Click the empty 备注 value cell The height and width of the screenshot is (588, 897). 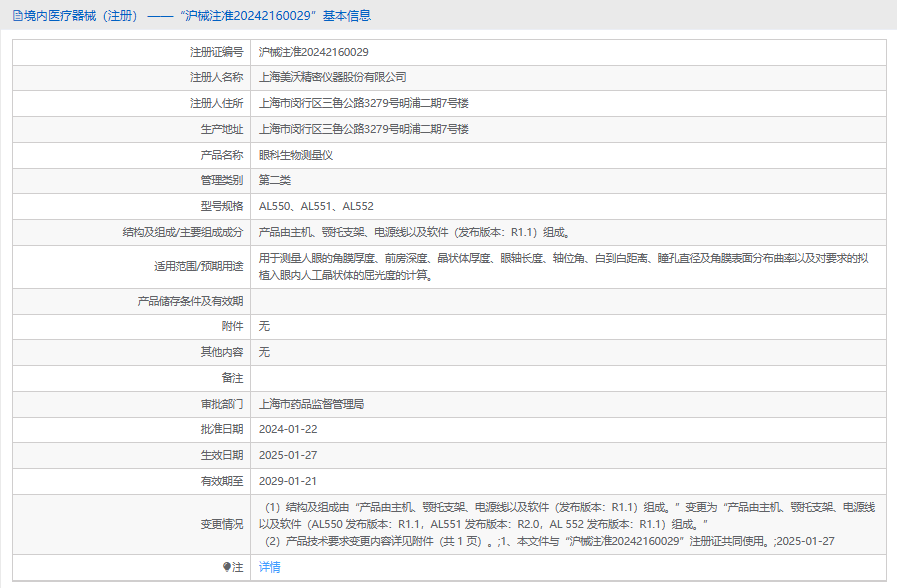tap(567, 378)
